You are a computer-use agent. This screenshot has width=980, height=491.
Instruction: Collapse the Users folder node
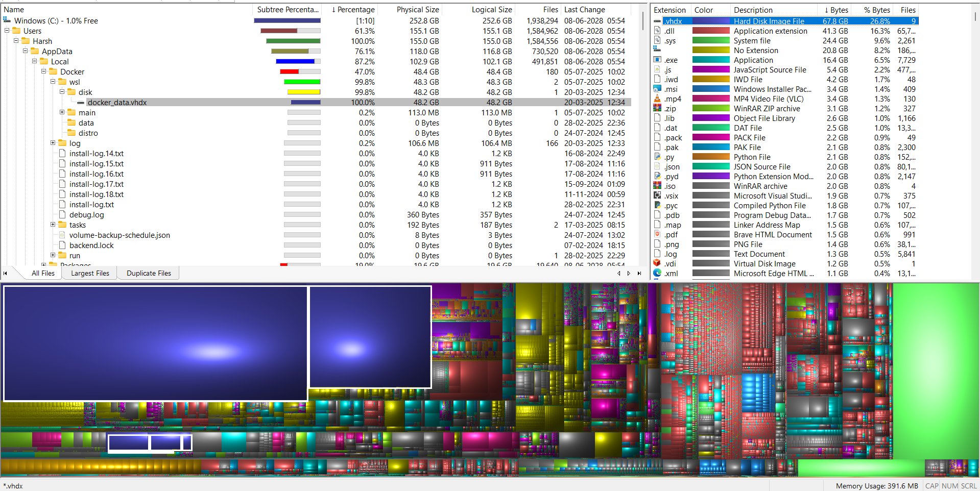click(7, 31)
